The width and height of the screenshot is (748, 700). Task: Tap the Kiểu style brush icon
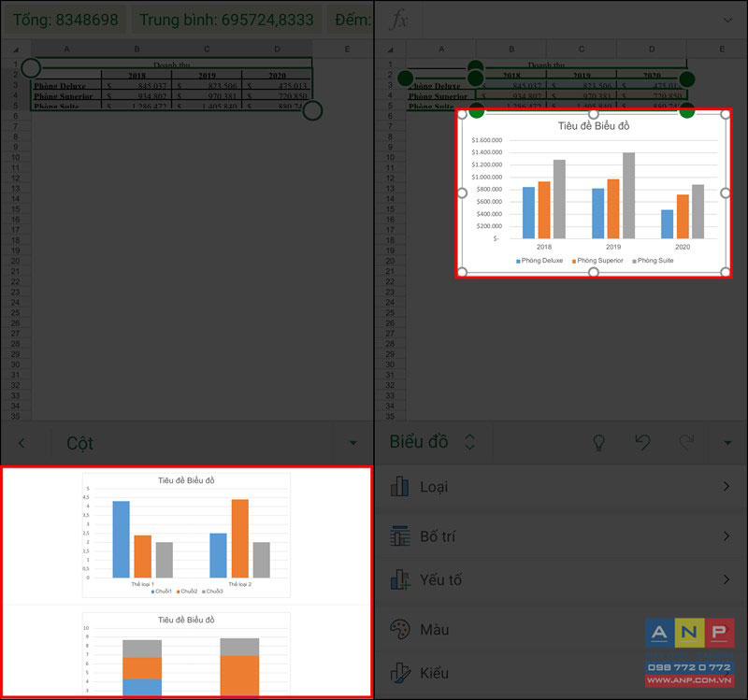400,673
